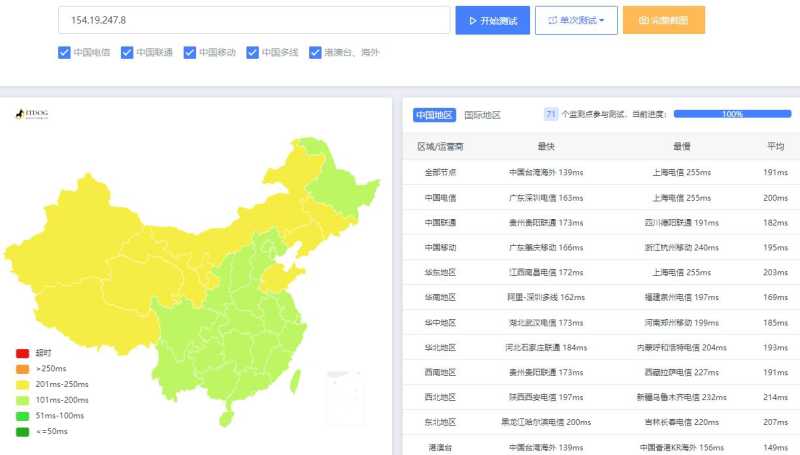This screenshot has height=455, width=800.
Task: Click the 阿里-深圳多线 162ms cell
Action: [546, 297]
